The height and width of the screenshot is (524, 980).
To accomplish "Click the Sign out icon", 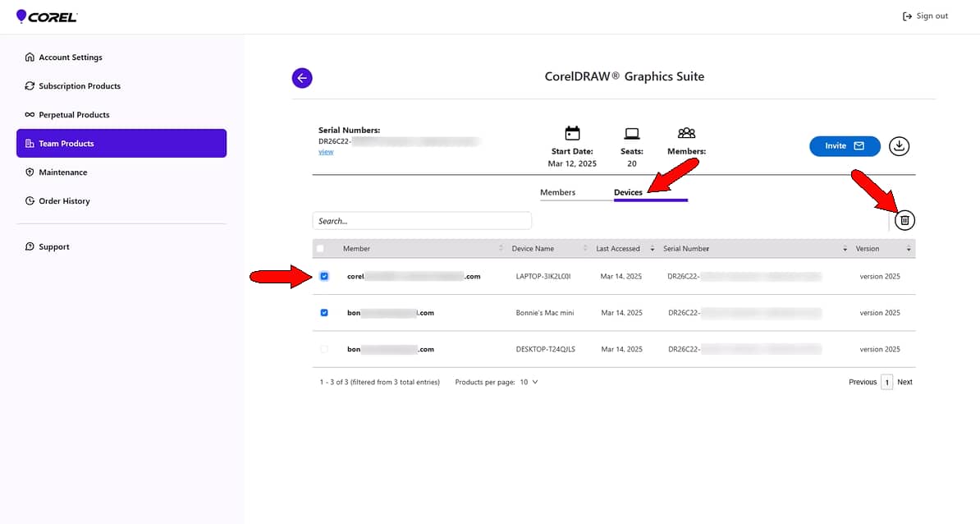I will pos(907,16).
